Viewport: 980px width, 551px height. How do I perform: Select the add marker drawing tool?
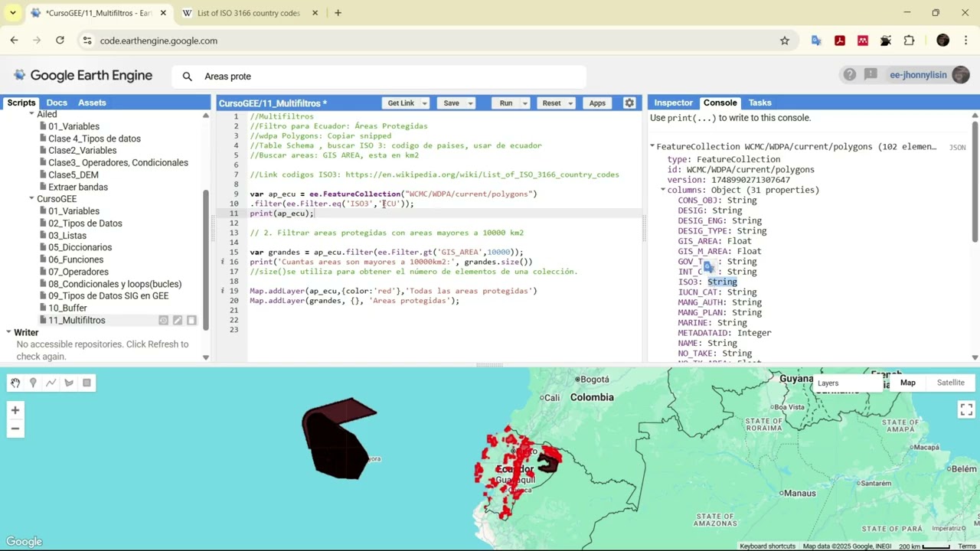(x=33, y=383)
